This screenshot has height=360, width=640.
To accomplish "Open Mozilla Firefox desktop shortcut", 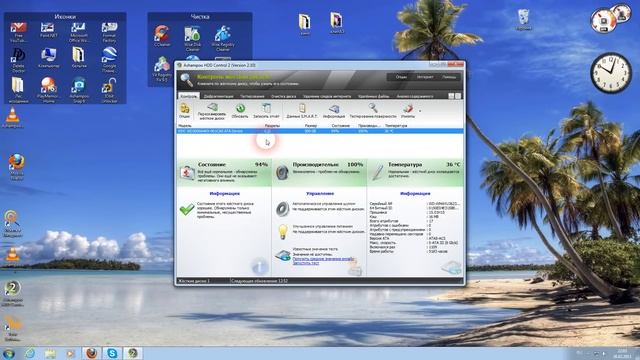I will (17, 167).
